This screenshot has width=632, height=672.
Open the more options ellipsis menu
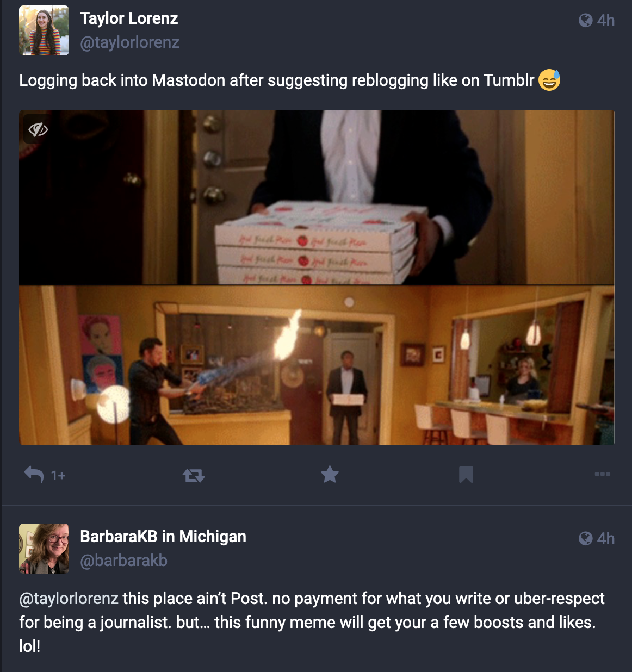tap(602, 474)
